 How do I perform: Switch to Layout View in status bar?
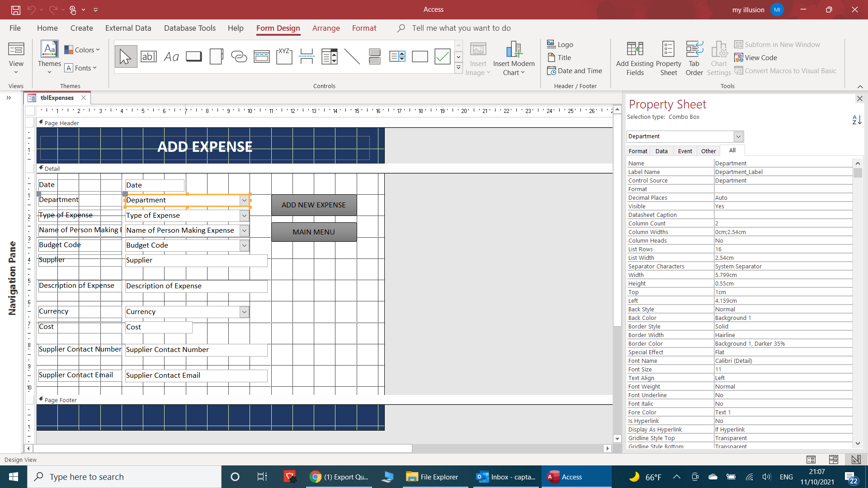click(834, 460)
